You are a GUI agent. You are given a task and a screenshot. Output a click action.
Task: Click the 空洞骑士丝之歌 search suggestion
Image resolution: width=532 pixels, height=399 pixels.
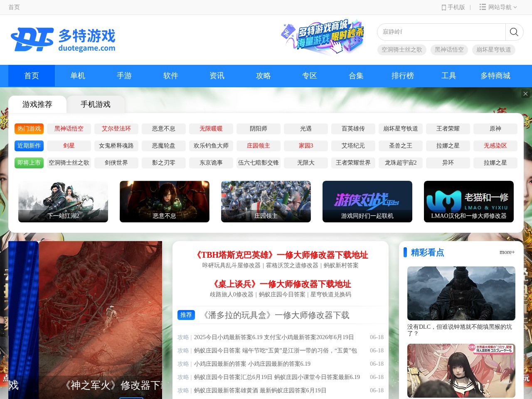click(x=402, y=49)
